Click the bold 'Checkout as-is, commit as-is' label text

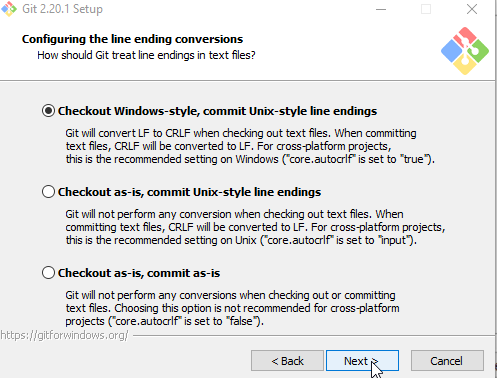point(139,273)
